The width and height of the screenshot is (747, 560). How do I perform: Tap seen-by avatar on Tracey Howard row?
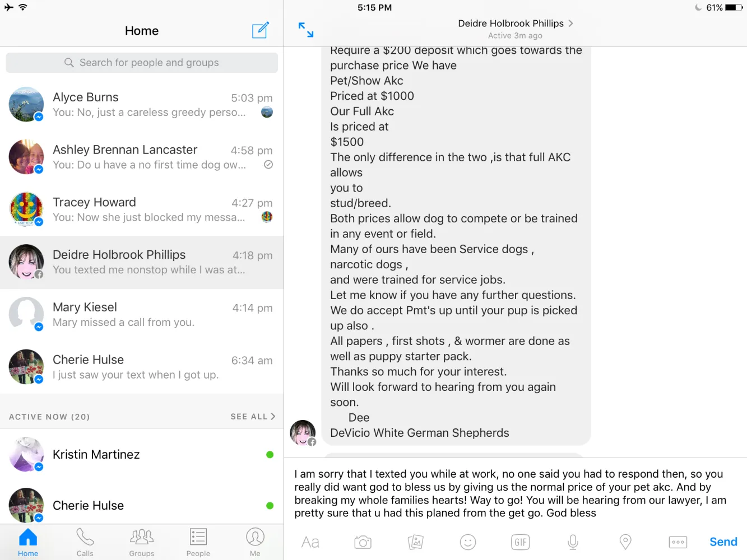tap(267, 217)
